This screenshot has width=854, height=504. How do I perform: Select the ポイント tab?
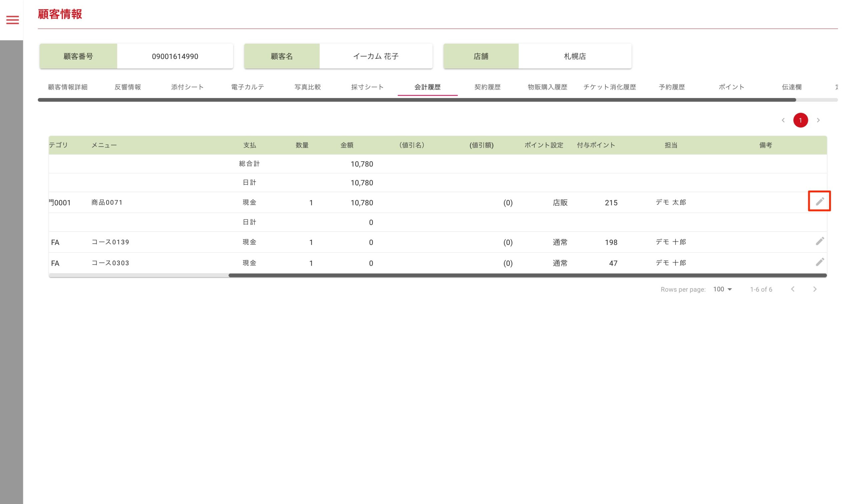tap(731, 87)
